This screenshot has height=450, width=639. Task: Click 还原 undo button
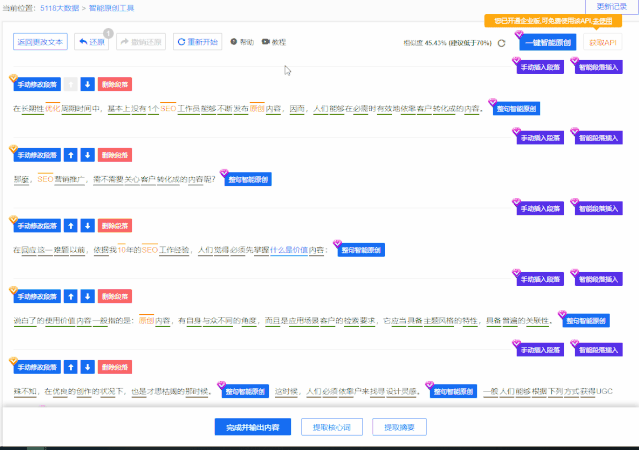tap(92, 42)
